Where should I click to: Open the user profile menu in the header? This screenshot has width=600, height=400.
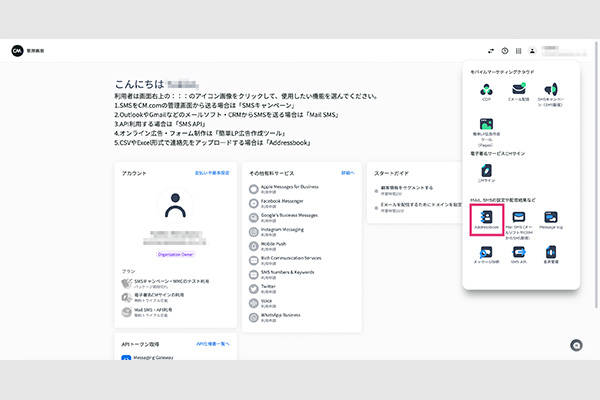pyautogui.click(x=534, y=50)
